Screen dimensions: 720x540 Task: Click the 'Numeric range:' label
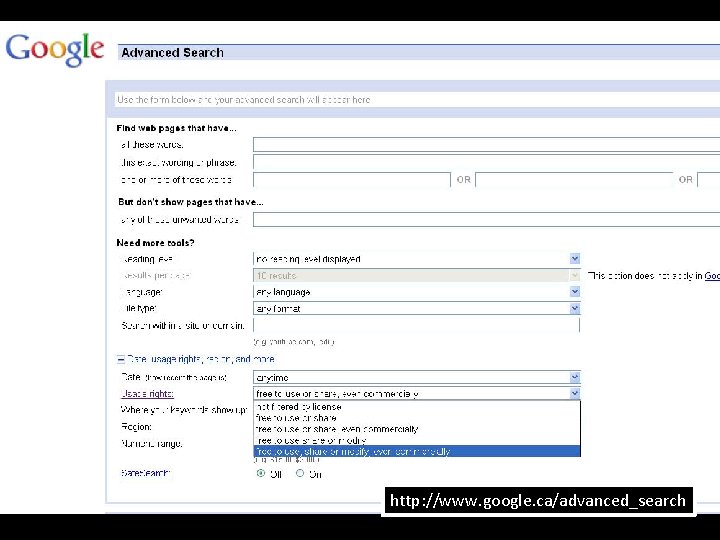[152, 444]
